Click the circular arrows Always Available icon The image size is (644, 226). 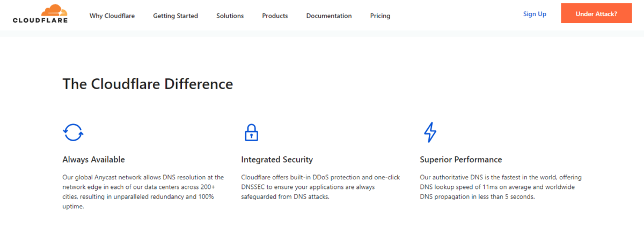point(73,132)
